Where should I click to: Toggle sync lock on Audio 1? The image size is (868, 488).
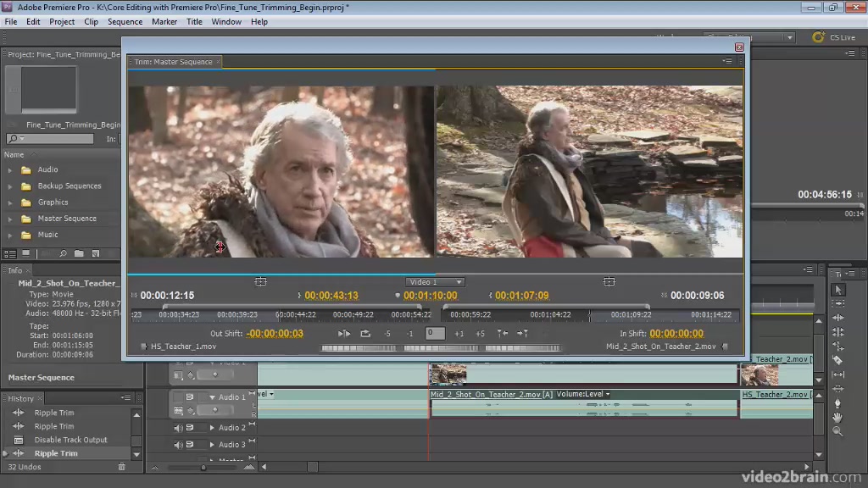190,397
